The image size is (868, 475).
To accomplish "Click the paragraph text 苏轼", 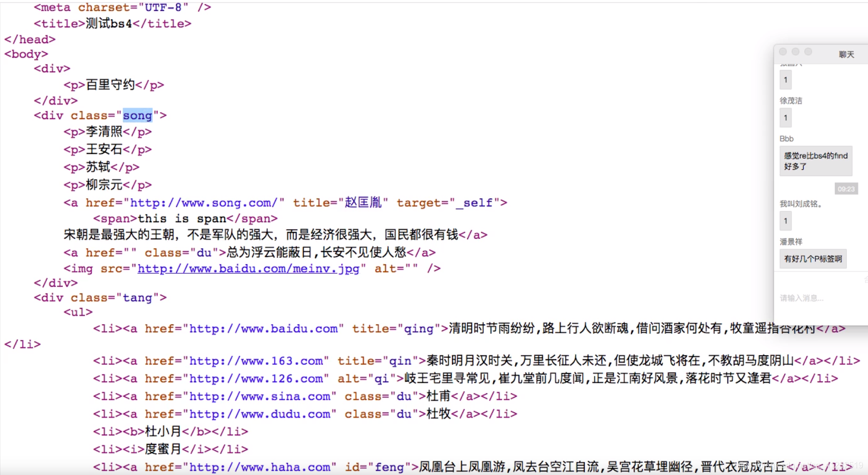I will [x=98, y=167].
